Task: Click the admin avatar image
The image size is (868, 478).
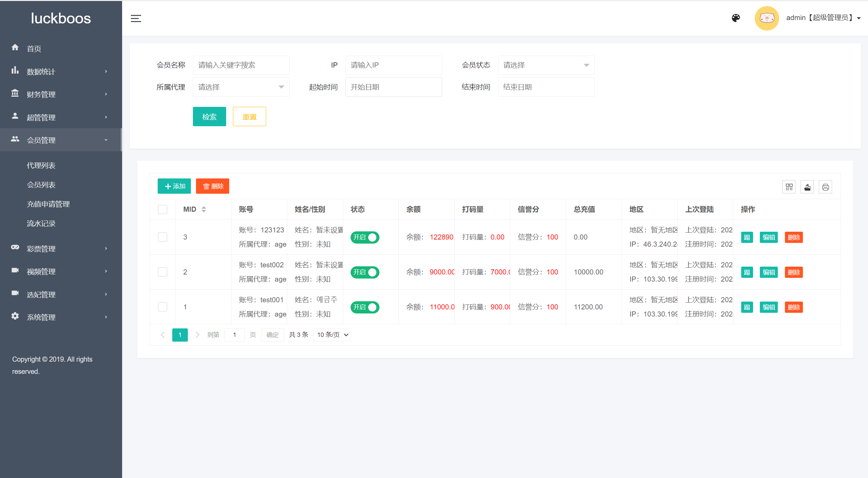Action: click(766, 18)
